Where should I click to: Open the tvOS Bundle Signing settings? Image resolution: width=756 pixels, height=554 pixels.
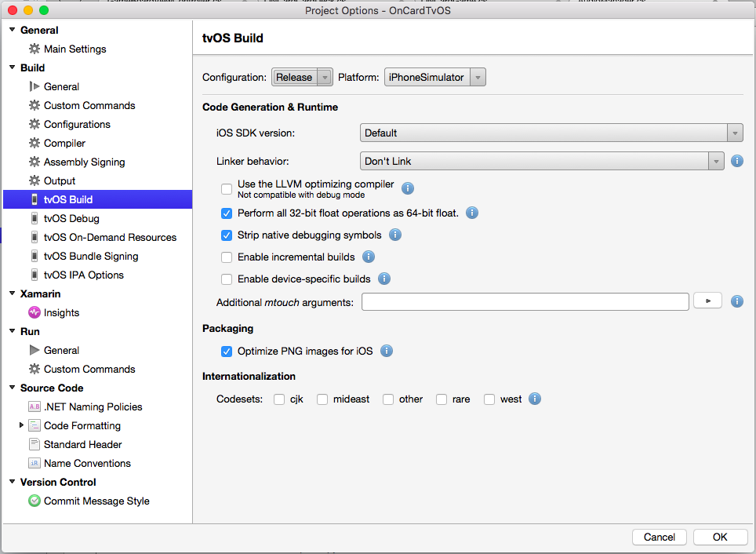pyautogui.click(x=90, y=256)
